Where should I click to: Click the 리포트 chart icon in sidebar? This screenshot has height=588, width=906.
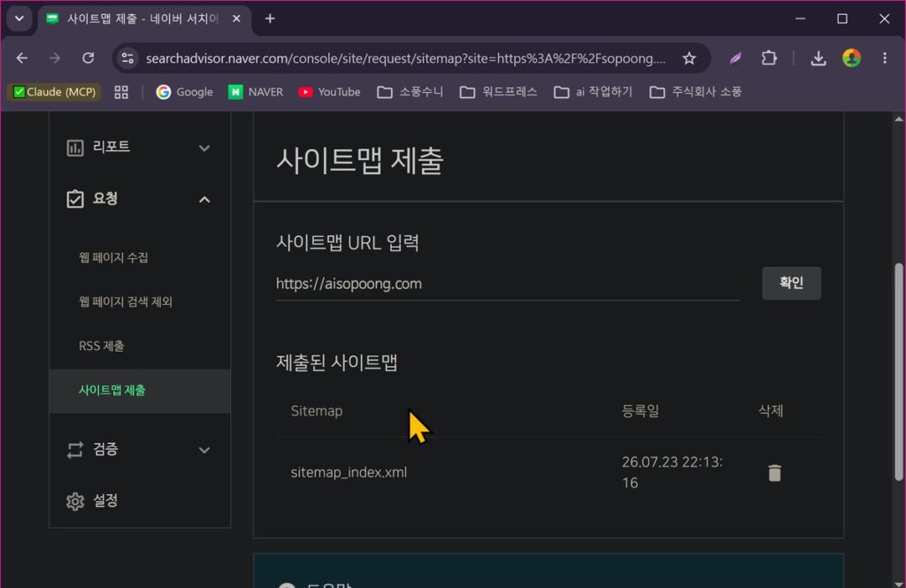coord(75,148)
